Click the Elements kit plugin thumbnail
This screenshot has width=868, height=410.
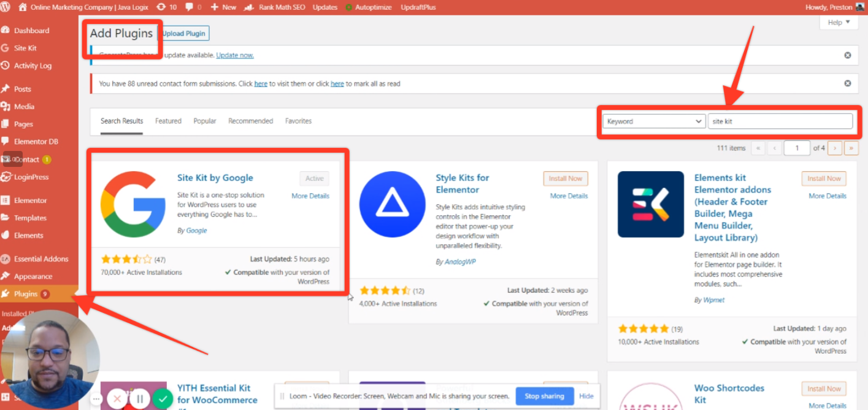tap(651, 204)
